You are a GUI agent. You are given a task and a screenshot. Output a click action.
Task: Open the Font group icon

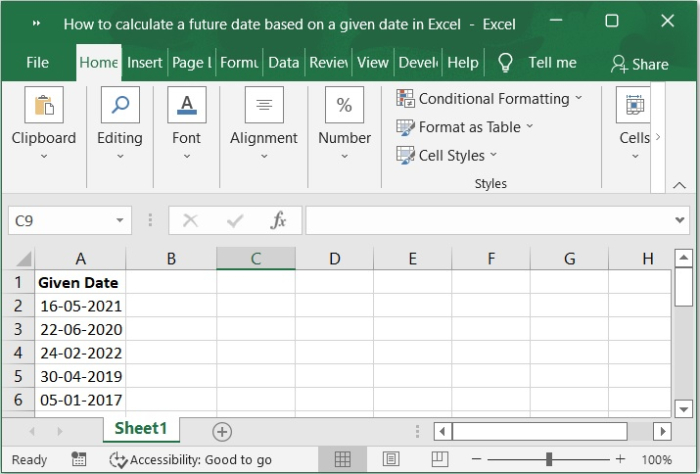pos(186,105)
